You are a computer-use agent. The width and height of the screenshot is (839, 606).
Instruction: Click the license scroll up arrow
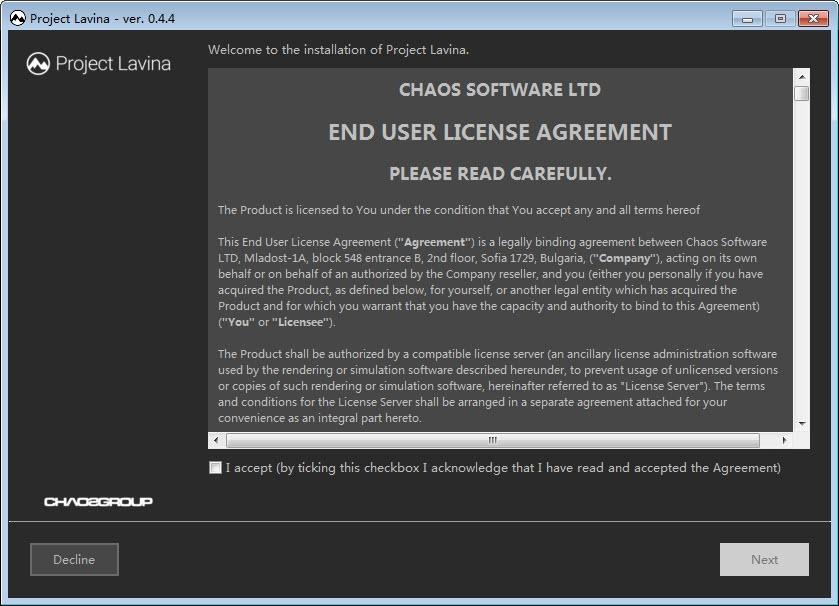click(802, 77)
